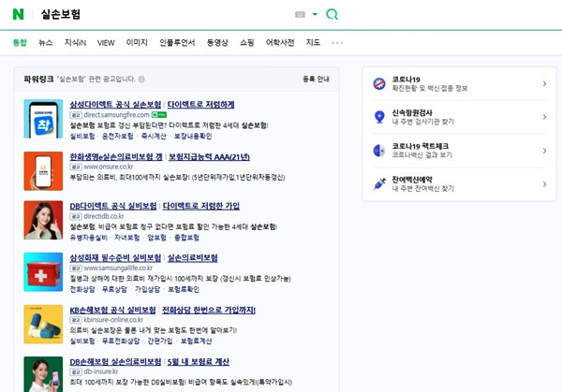Open 다이렉트로 저렴한 가입 link
562x392 pixels.
click(201, 206)
